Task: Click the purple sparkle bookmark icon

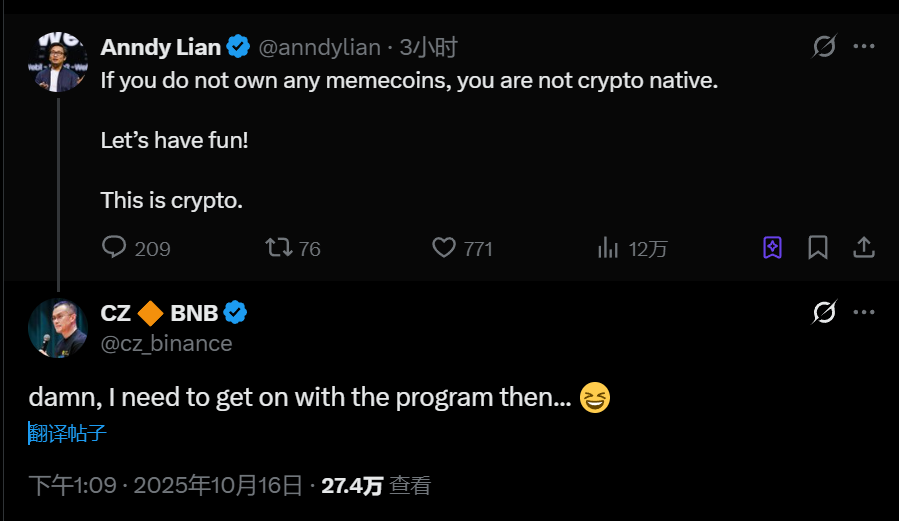Action: pyautogui.click(x=772, y=247)
